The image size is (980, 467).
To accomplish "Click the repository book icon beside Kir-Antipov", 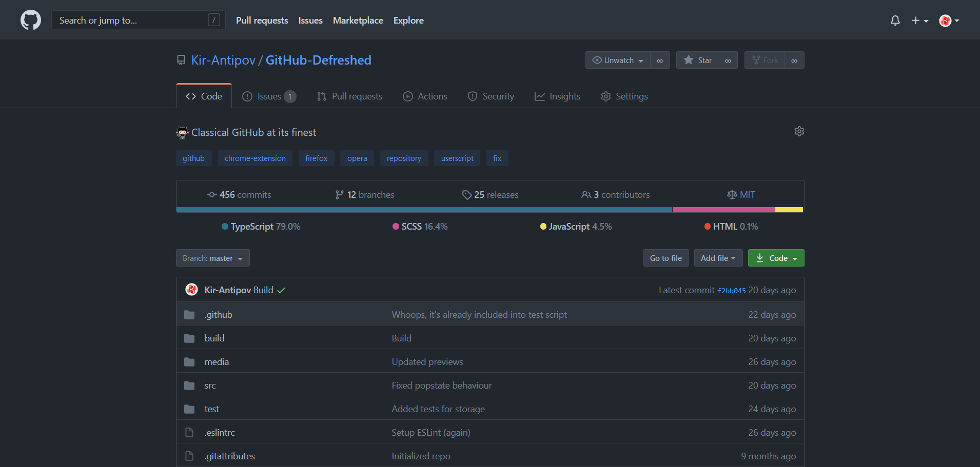I will [x=181, y=60].
